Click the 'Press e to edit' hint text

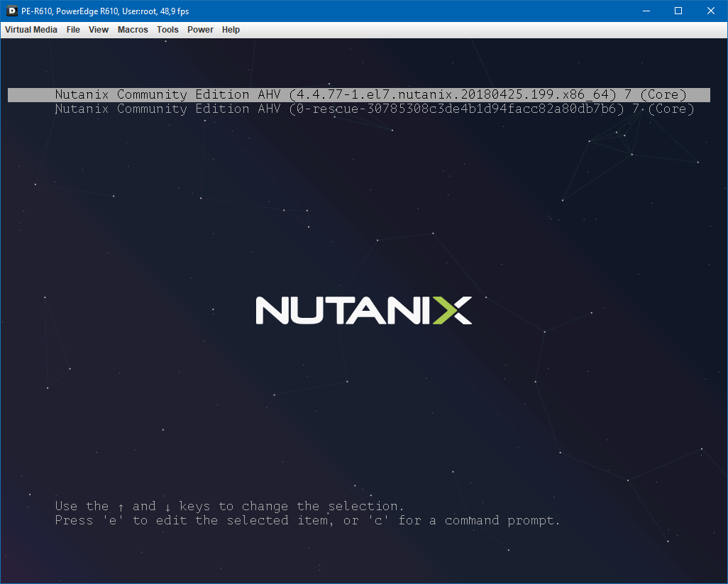307,520
